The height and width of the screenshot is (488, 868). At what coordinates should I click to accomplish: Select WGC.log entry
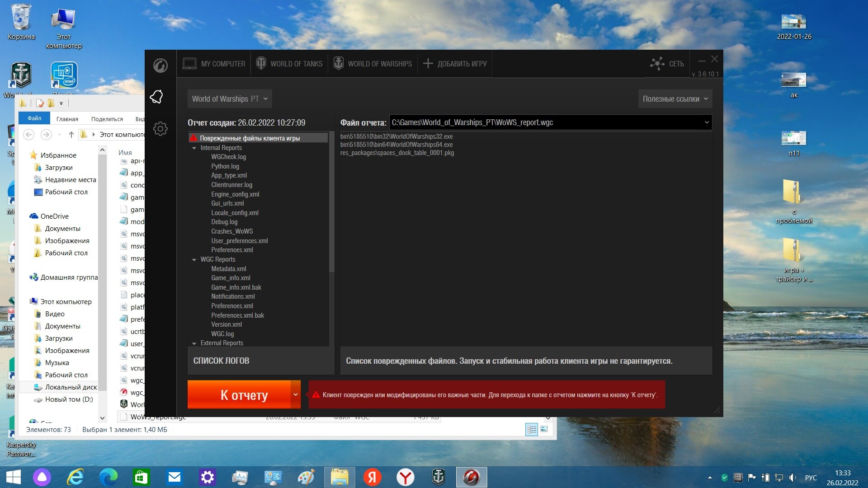[222, 334]
